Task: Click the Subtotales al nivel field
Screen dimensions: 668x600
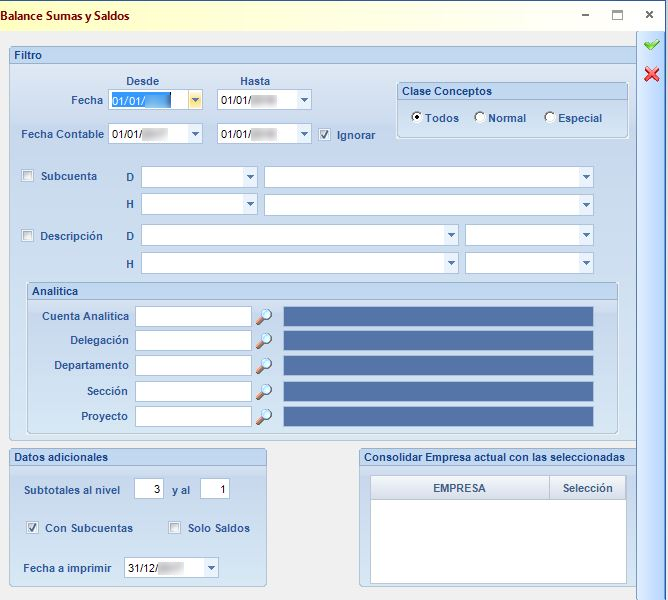Action: (149, 489)
